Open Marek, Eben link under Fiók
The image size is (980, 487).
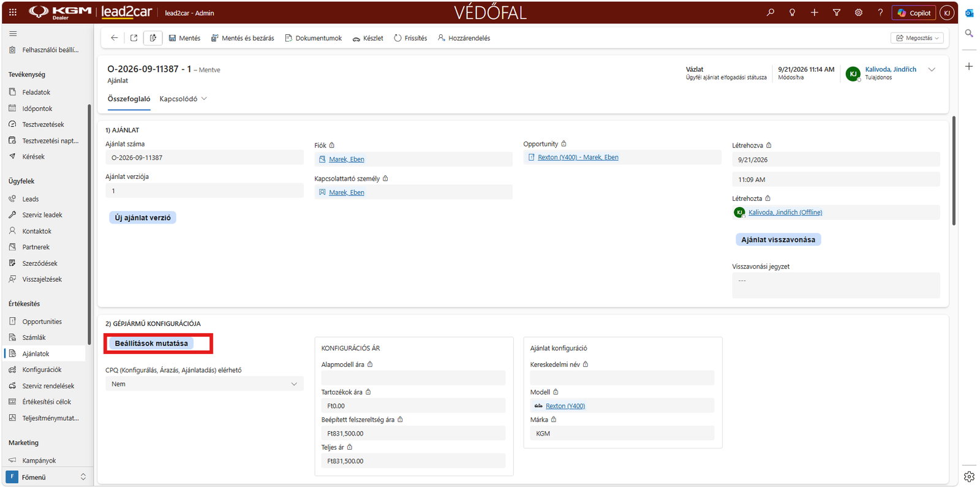click(347, 159)
